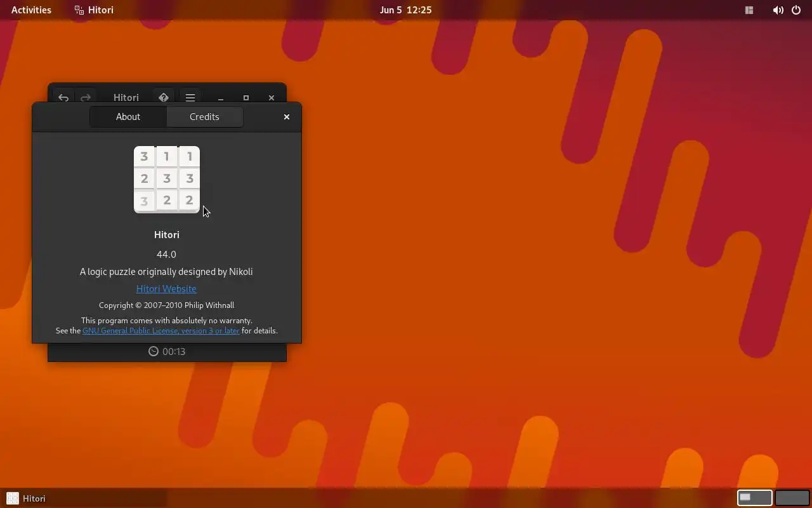This screenshot has height=508, width=812.
Task: Maximize the Hitori game window
Action: pyautogui.click(x=246, y=98)
